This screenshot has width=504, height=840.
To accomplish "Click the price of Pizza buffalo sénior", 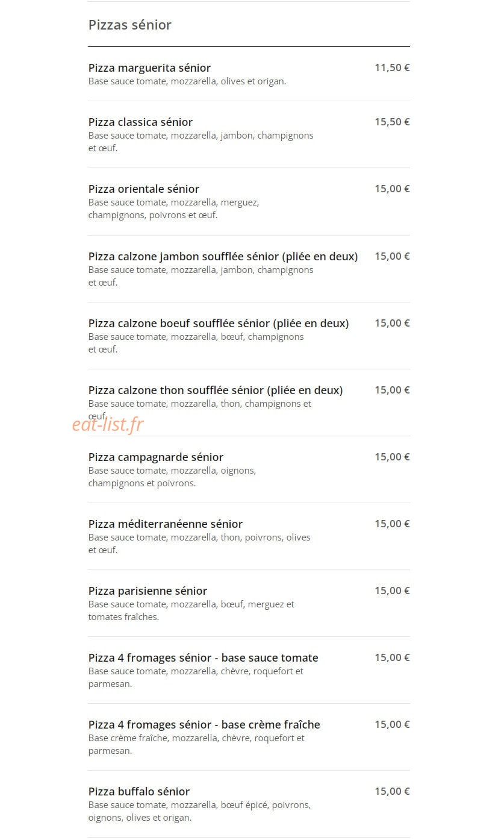I will (x=392, y=791).
